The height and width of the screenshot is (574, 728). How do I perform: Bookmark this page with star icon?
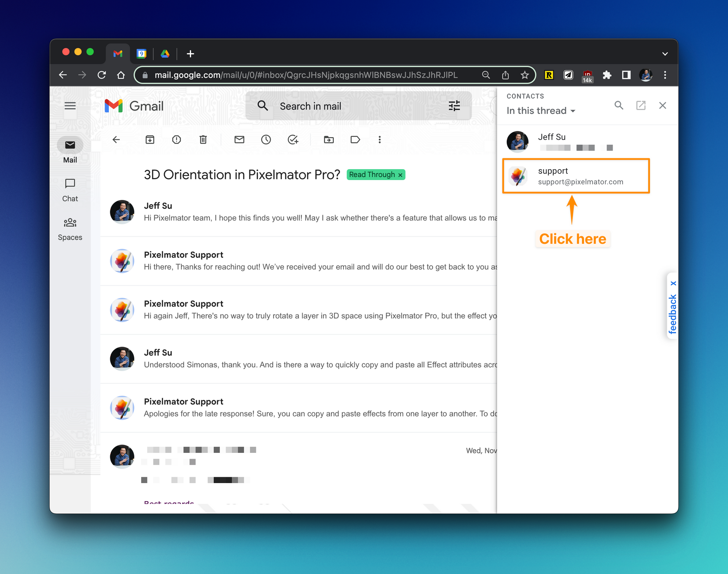[x=525, y=75]
